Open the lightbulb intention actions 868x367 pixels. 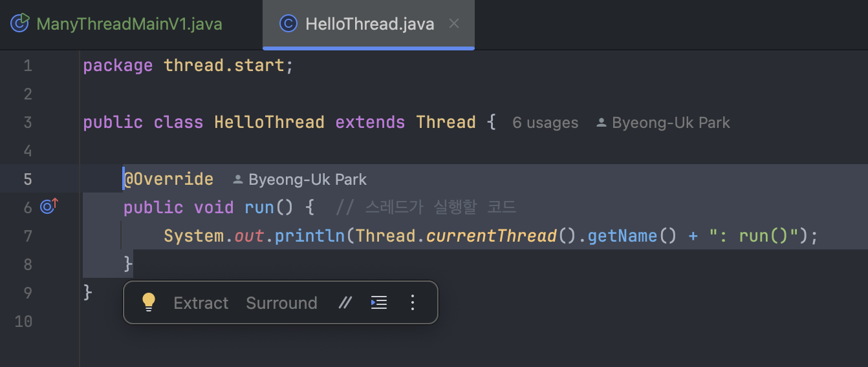[149, 302]
